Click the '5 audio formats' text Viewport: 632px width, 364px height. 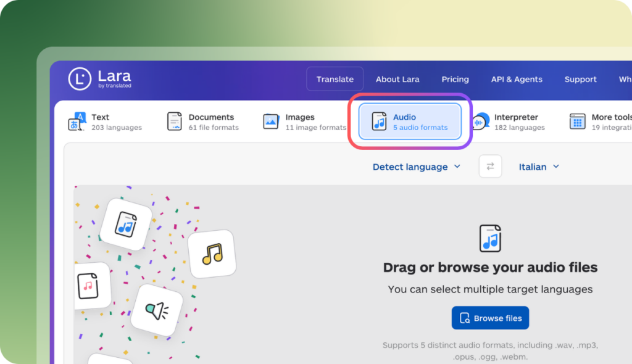point(420,127)
